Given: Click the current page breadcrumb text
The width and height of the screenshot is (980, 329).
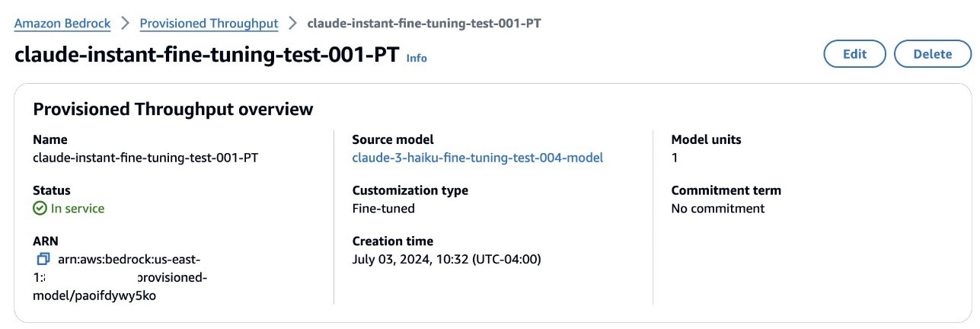Looking at the screenshot, I should [423, 24].
